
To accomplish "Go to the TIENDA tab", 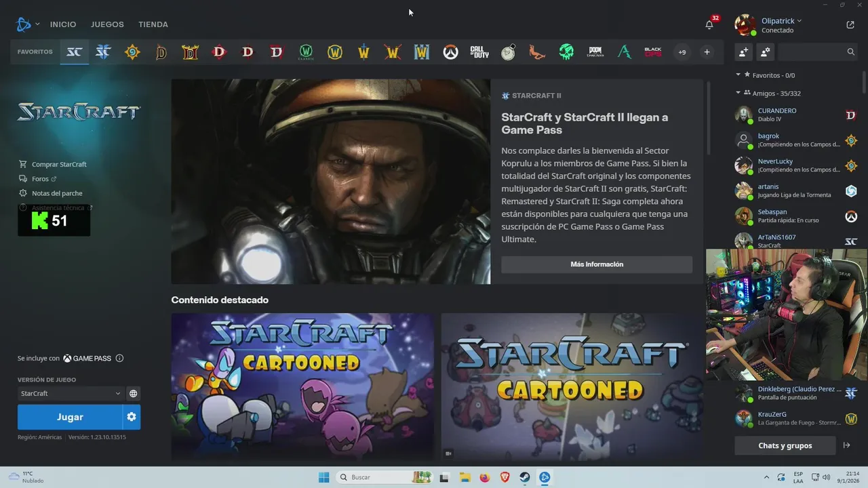I will coord(153,24).
